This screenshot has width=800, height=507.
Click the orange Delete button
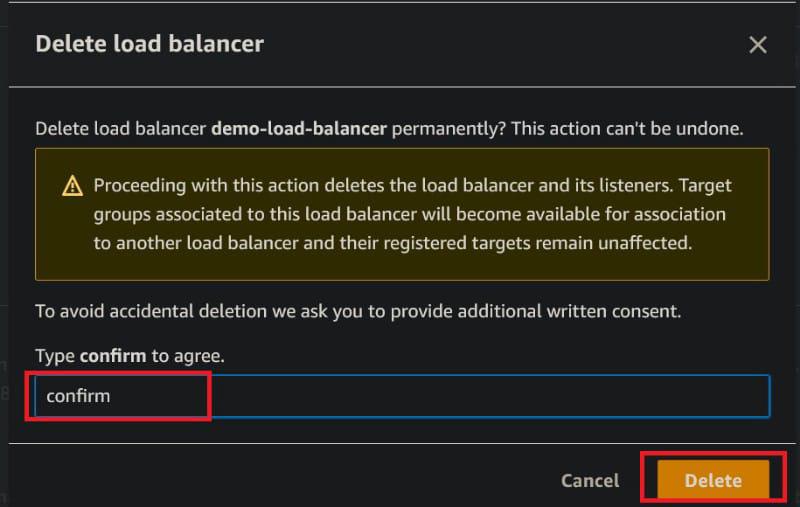tap(713, 480)
